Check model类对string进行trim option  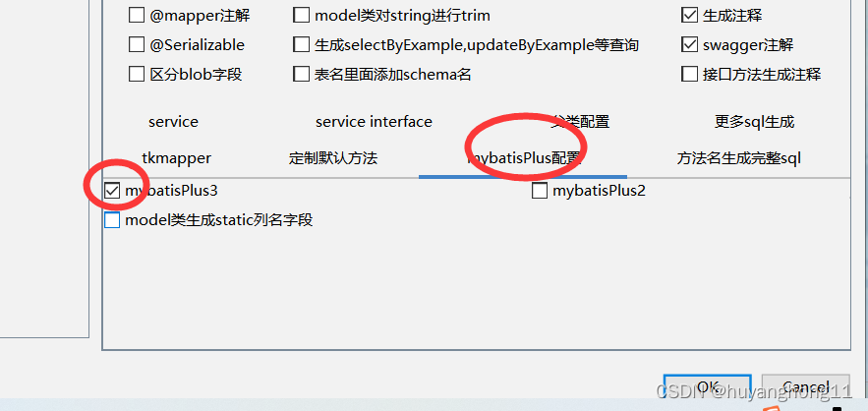point(301,16)
